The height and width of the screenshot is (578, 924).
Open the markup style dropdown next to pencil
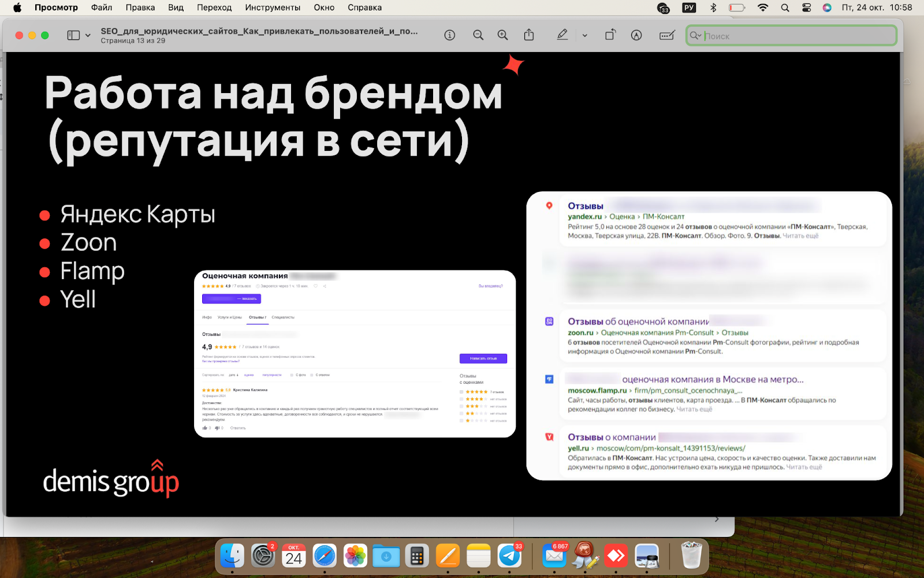click(584, 35)
